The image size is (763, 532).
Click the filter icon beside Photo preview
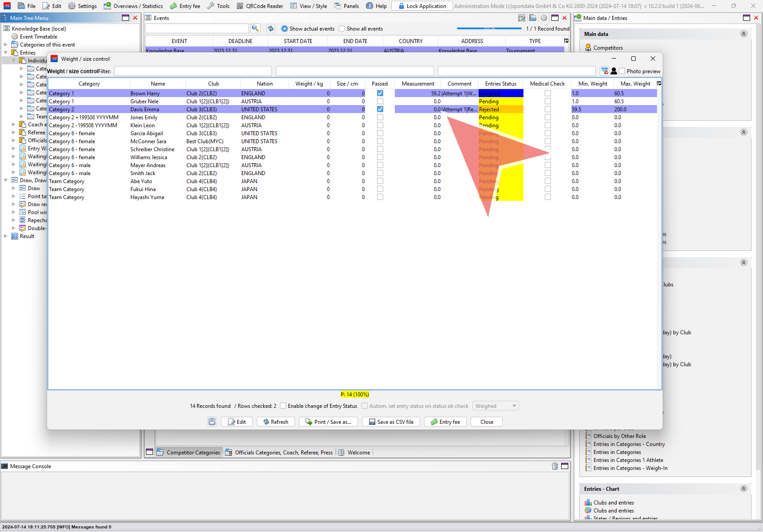(604, 71)
